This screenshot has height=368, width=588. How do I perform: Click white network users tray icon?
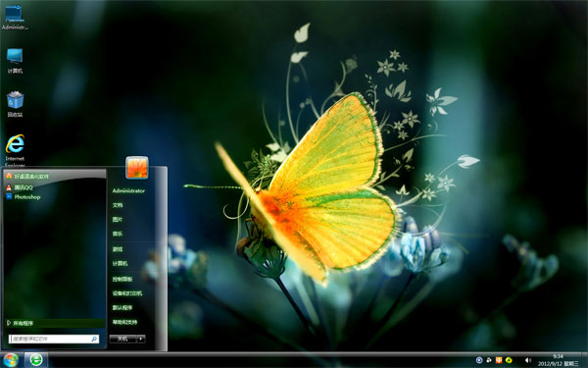[489, 360]
